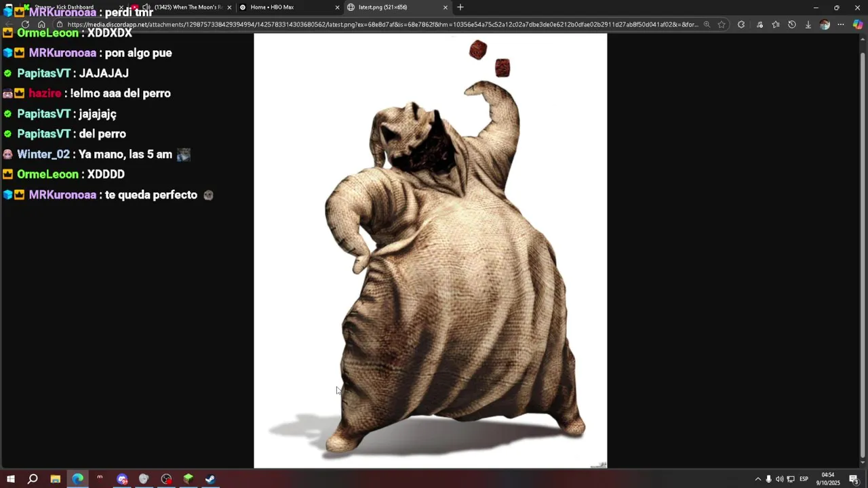The width and height of the screenshot is (868, 488).
Task: Click OrmeLeoon's 'XDDDD' message
Action: pyautogui.click(x=106, y=174)
